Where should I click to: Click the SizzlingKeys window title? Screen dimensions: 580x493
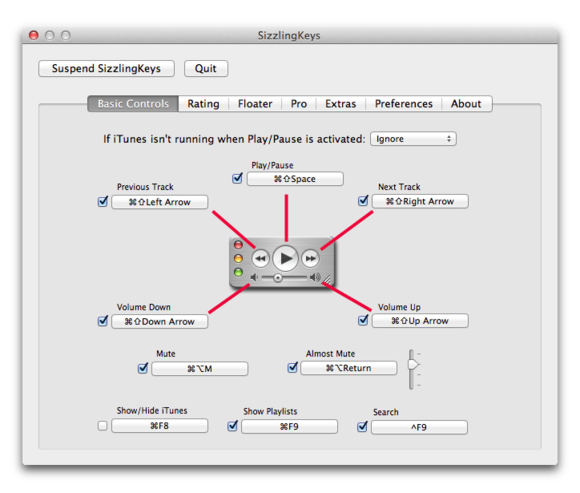[x=289, y=36]
